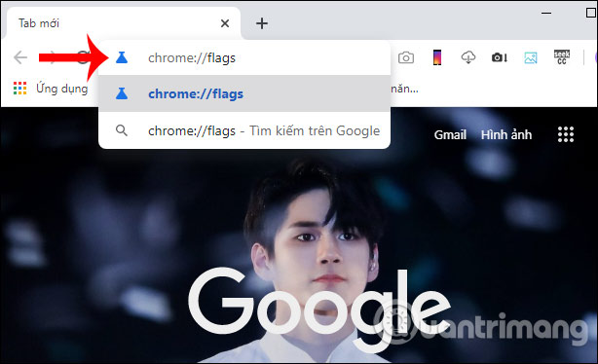
Task: Click the teal picture extension icon
Action: tap(531, 58)
